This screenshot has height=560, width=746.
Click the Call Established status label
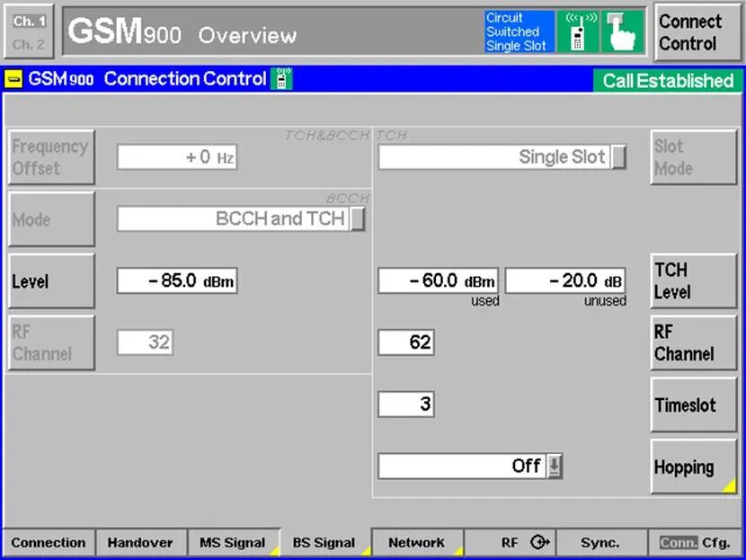[668, 80]
